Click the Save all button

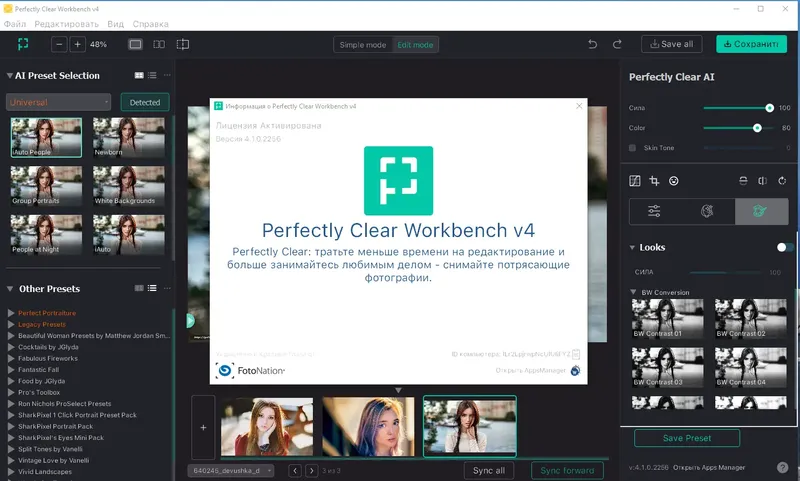(x=671, y=44)
